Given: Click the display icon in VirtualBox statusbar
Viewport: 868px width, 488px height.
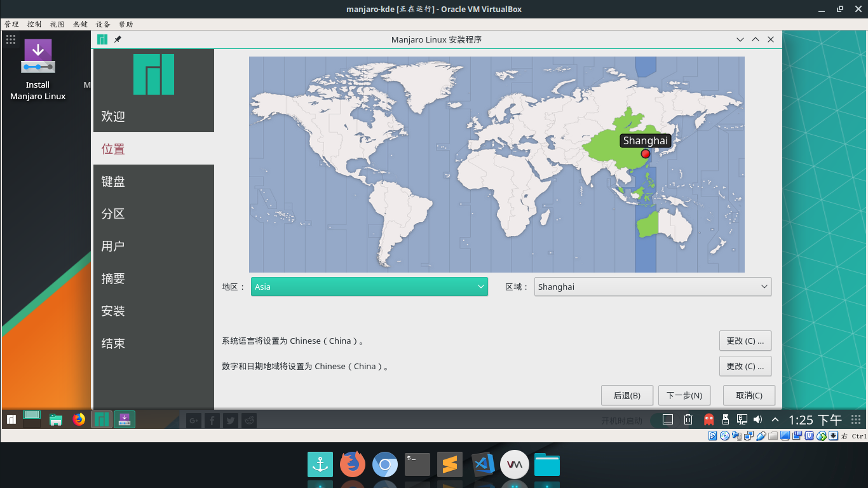Looking at the screenshot, I should point(785,436).
